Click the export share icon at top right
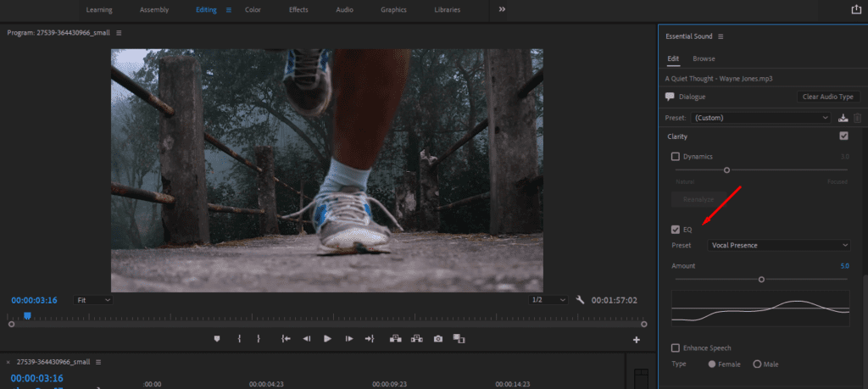Image resolution: width=868 pixels, height=389 pixels. pyautogui.click(x=856, y=9)
